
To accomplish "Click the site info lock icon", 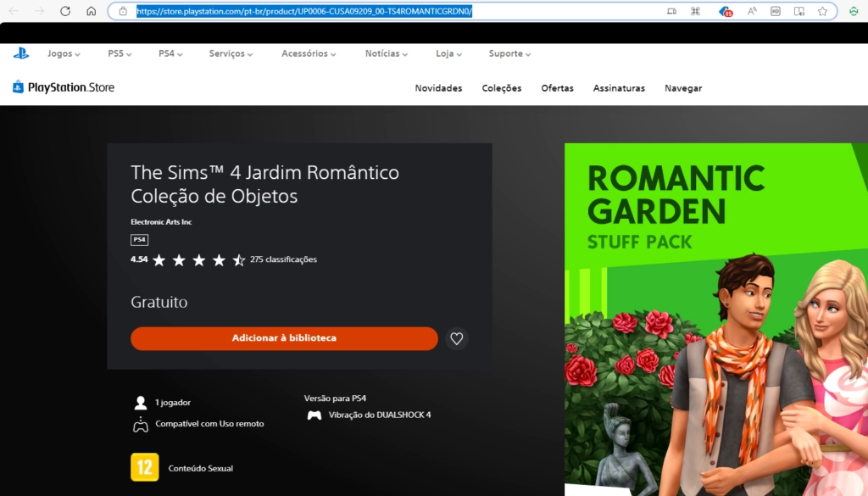I will [123, 11].
